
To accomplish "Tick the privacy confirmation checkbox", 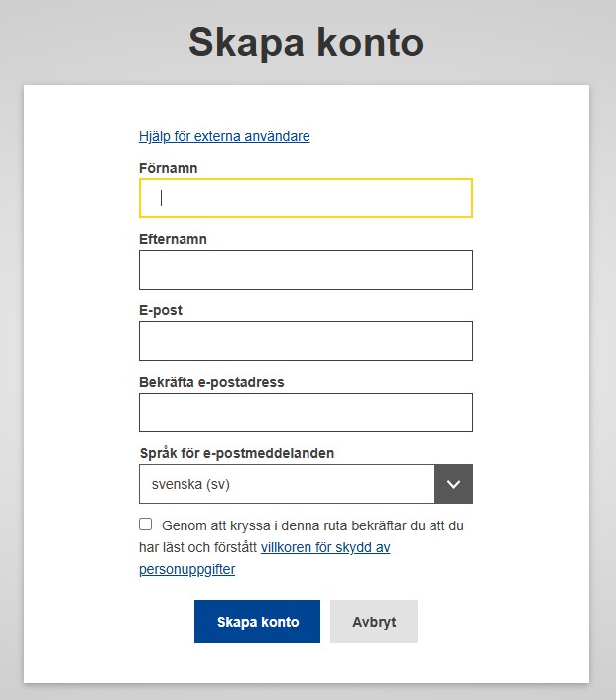I will tap(146, 525).
